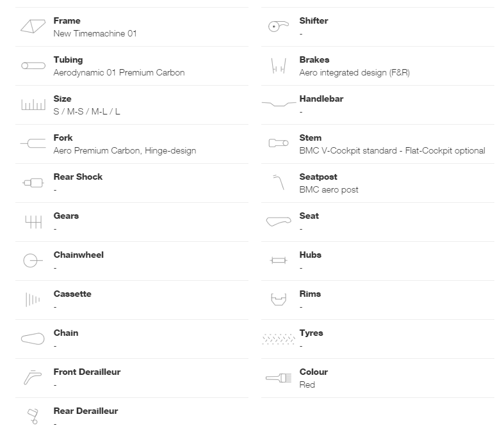This screenshot has height=435, width=504.
Task: Select the Size ruler icon
Action: click(x=33, y=105)
